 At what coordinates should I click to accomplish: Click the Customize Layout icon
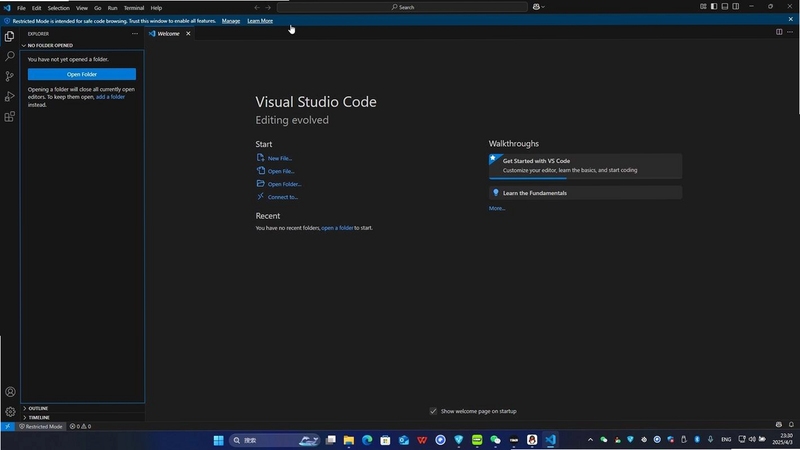(x=703, y=7)
